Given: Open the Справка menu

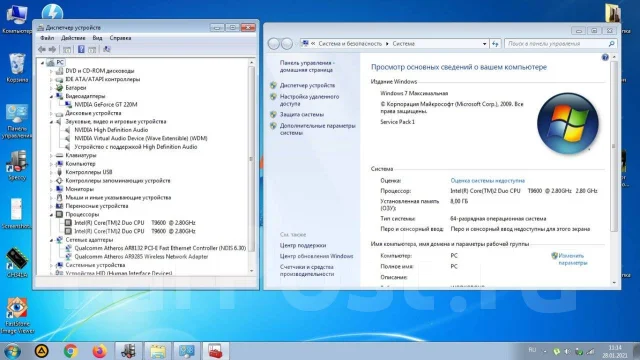Looking at the screenshot, I should (120, 38).
